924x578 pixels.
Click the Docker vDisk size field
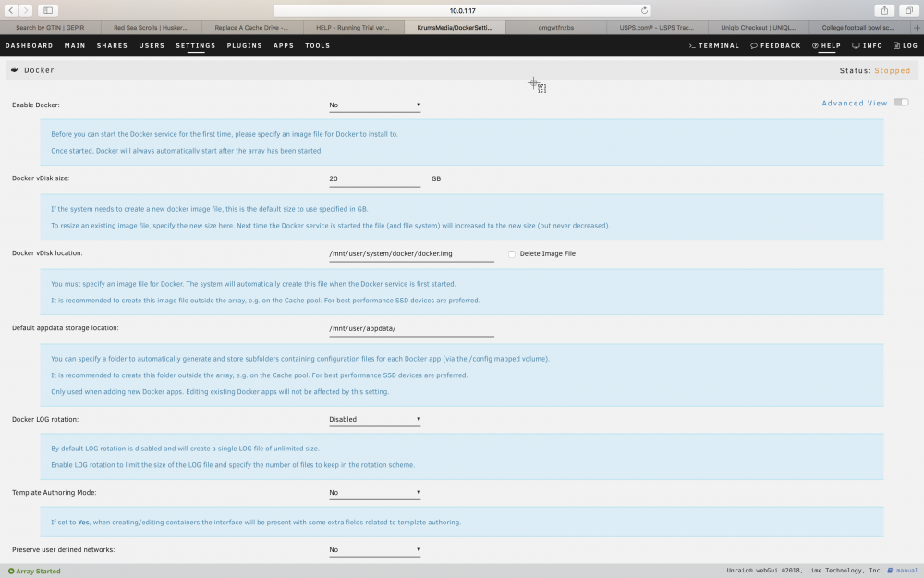375,178
